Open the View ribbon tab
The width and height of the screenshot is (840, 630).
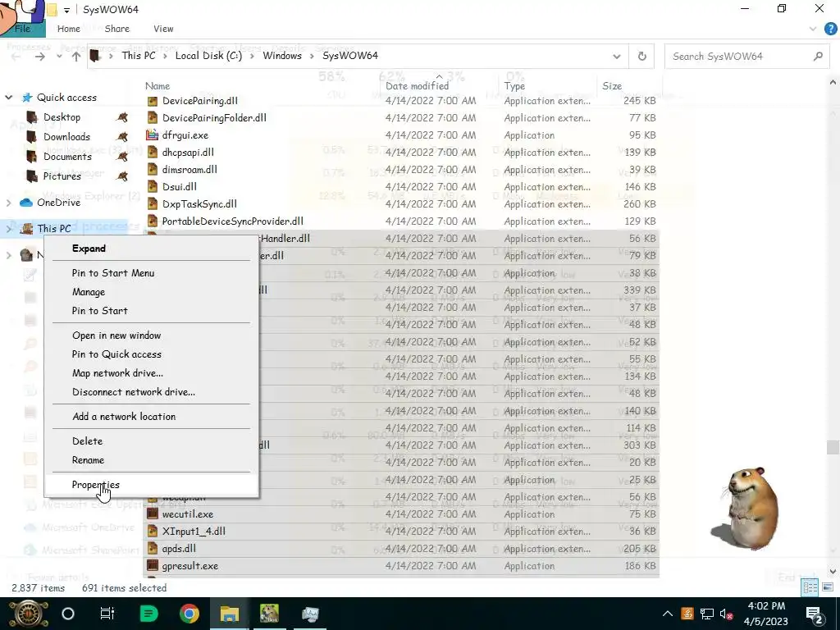163,29
